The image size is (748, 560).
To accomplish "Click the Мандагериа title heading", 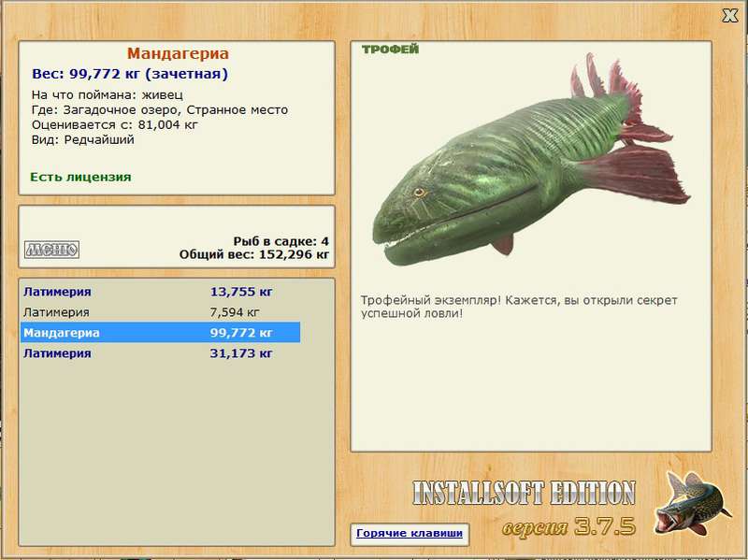I will click(x=178, y=53).
